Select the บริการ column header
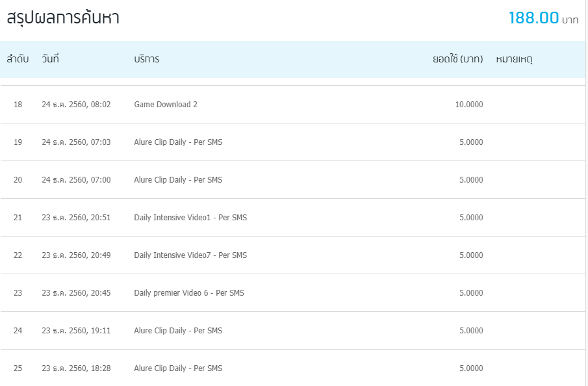Screen dimensions: 588x386 point(146,59)
